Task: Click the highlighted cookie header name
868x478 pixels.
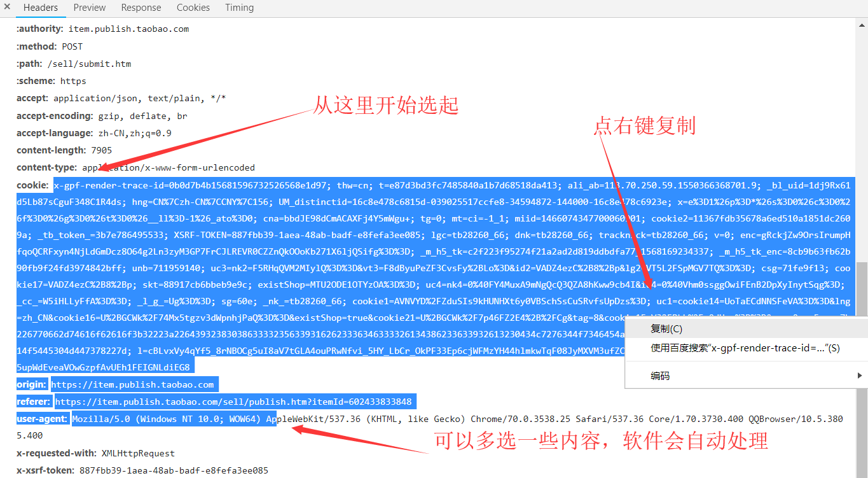Action: [32, 185]
